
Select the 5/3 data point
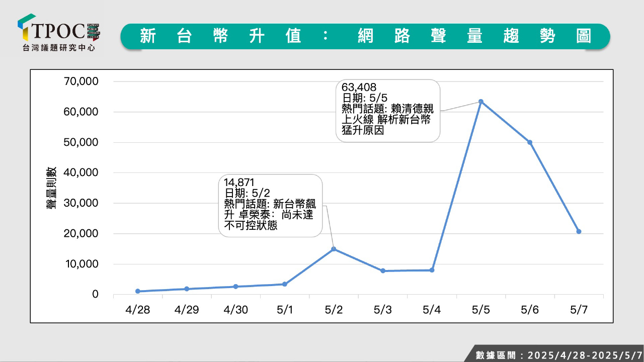383,271
